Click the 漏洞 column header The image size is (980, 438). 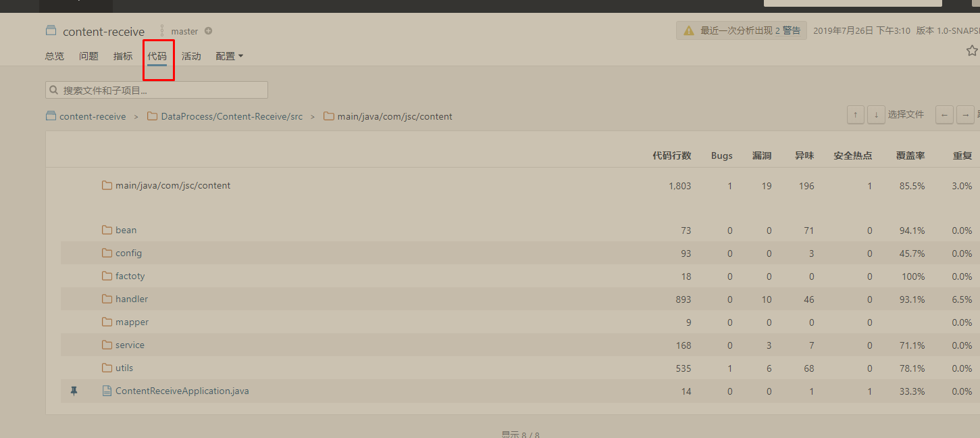762,155
